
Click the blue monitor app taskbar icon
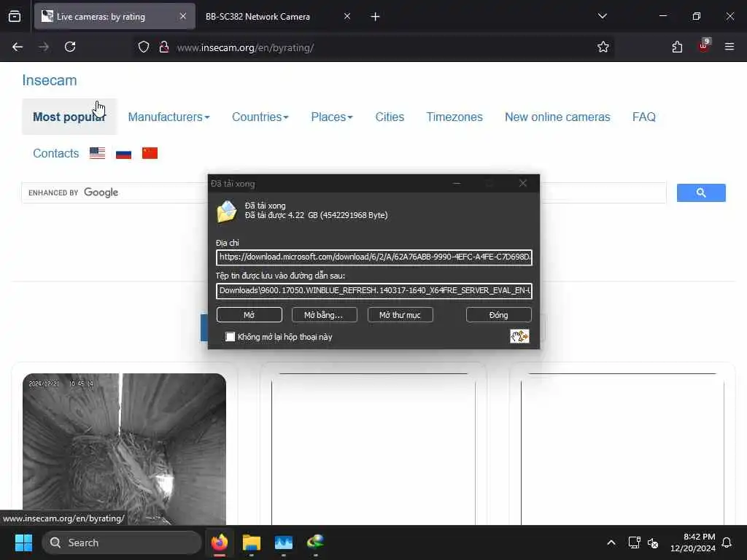pos(284,542)
